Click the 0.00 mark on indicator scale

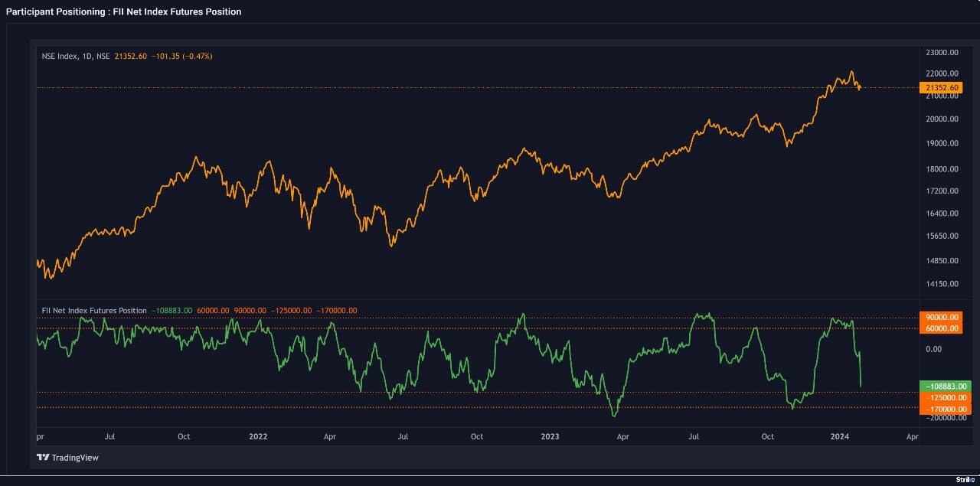[933, 349]
